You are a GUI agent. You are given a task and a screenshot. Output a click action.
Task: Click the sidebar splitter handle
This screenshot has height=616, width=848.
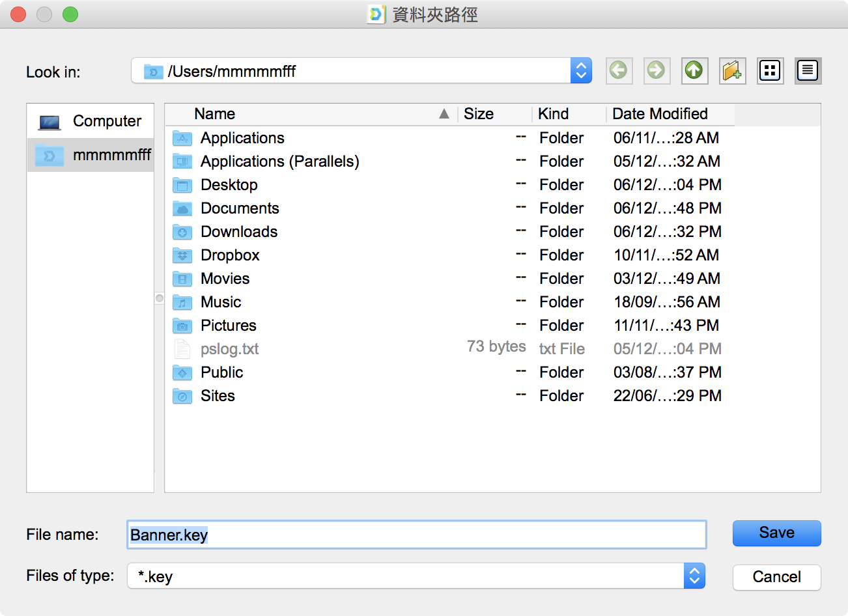(x=160, y=298)
